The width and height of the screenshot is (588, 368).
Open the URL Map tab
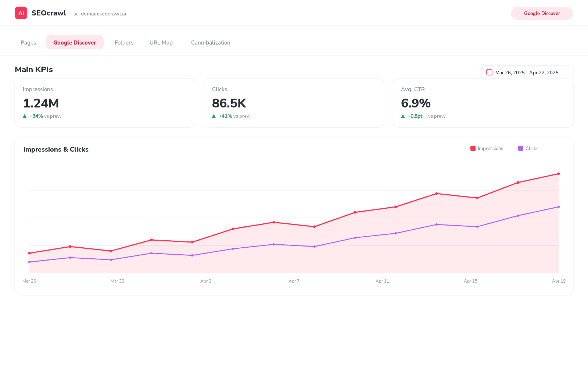[161, 42]
